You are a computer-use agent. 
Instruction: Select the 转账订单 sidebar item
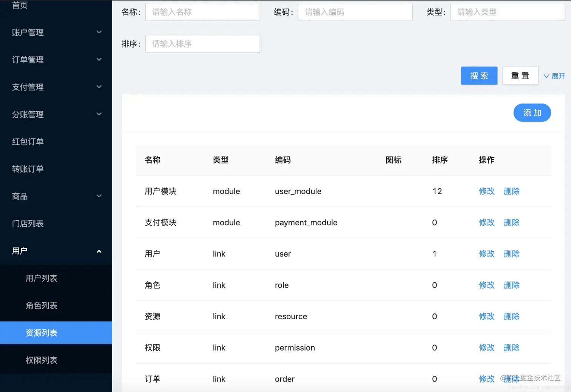click(x=27, y=169)
